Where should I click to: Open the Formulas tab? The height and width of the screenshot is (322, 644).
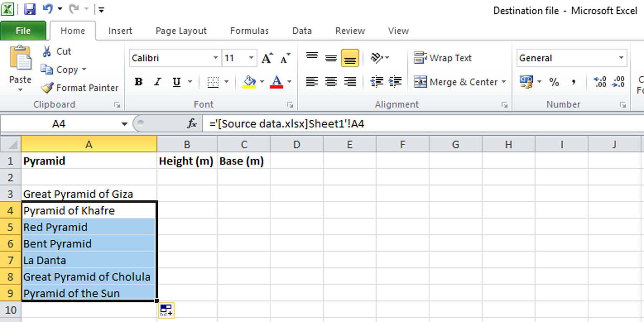249,31
